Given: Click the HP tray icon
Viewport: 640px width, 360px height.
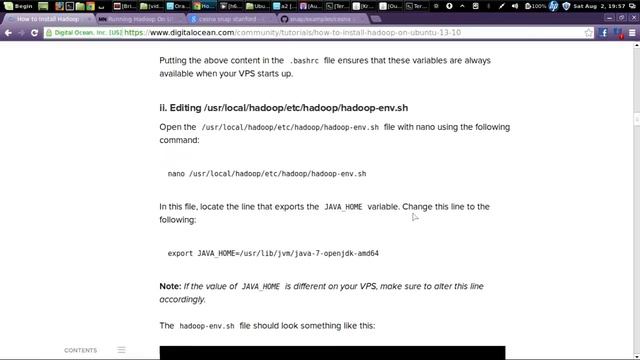Looking at the screenshot, I should pos(553,6).
